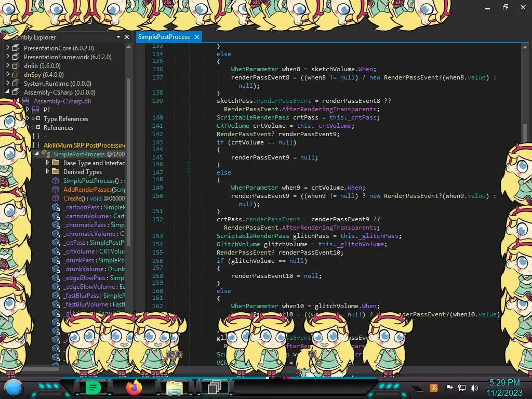The width and height of the screenshot is (532, 399).
Task: Click the CRTVolume type link on line 141
Action: click(x=233, y=126)
